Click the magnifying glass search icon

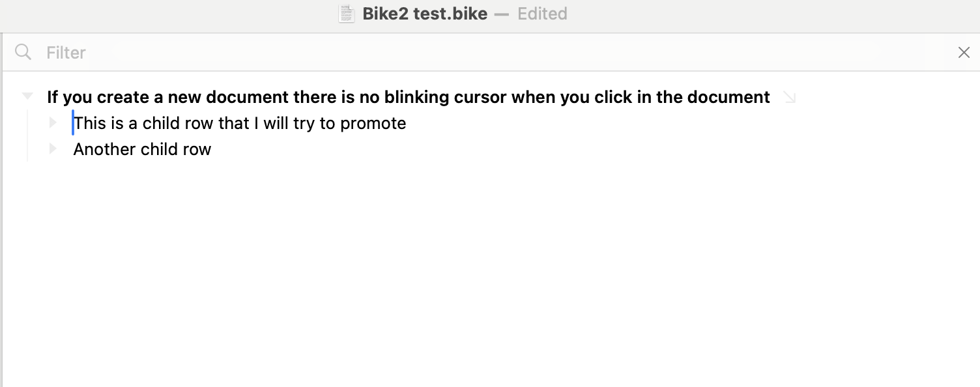coord(23,52)
